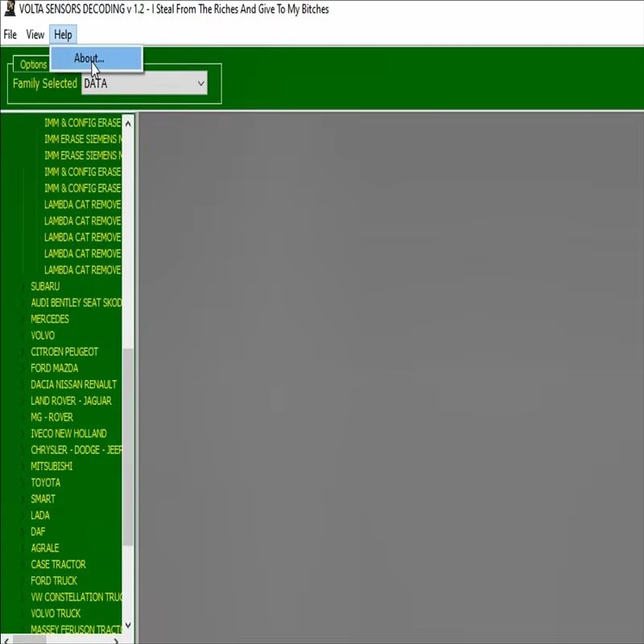
Task: Open the File menu
Action: tap(10, 35)
